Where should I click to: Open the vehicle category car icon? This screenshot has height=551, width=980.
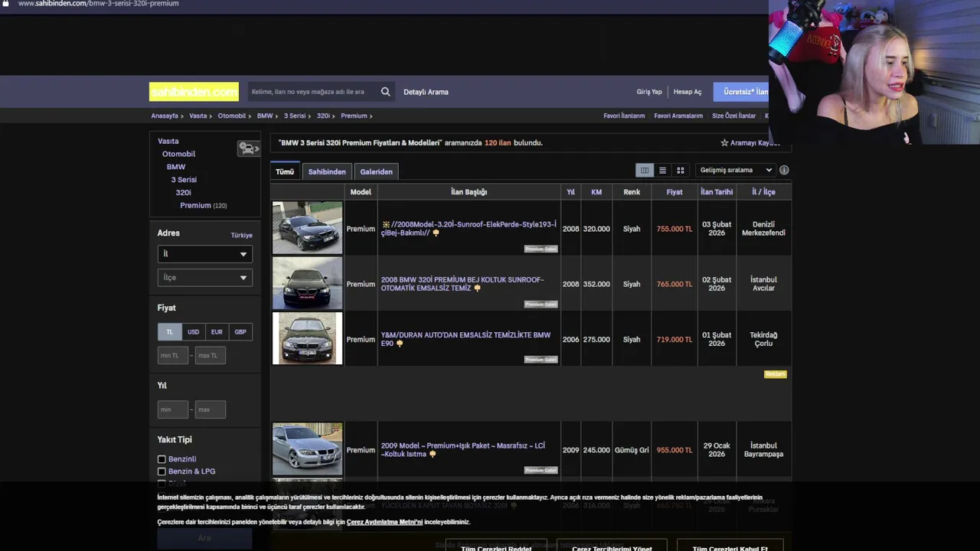click(x=249, y=148)
